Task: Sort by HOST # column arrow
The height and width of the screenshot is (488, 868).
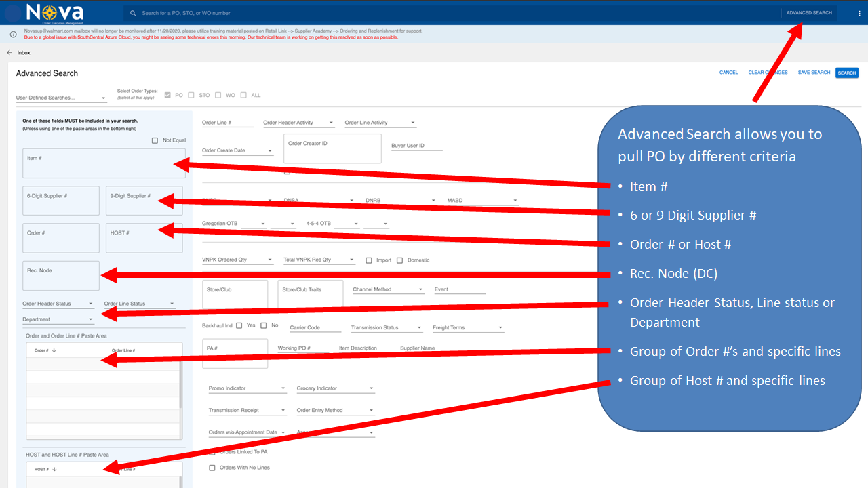Action: 54,469
